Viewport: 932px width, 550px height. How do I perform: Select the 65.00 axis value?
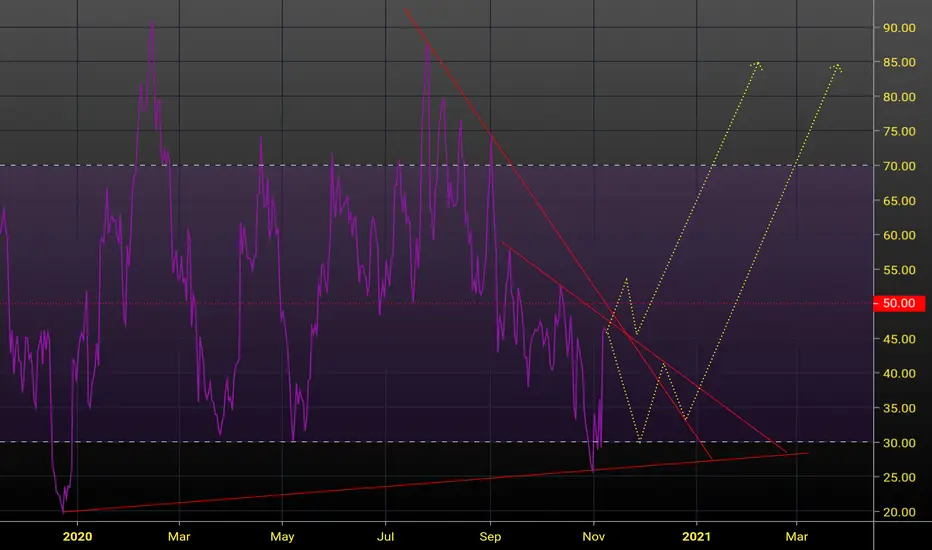coord(899,200)
